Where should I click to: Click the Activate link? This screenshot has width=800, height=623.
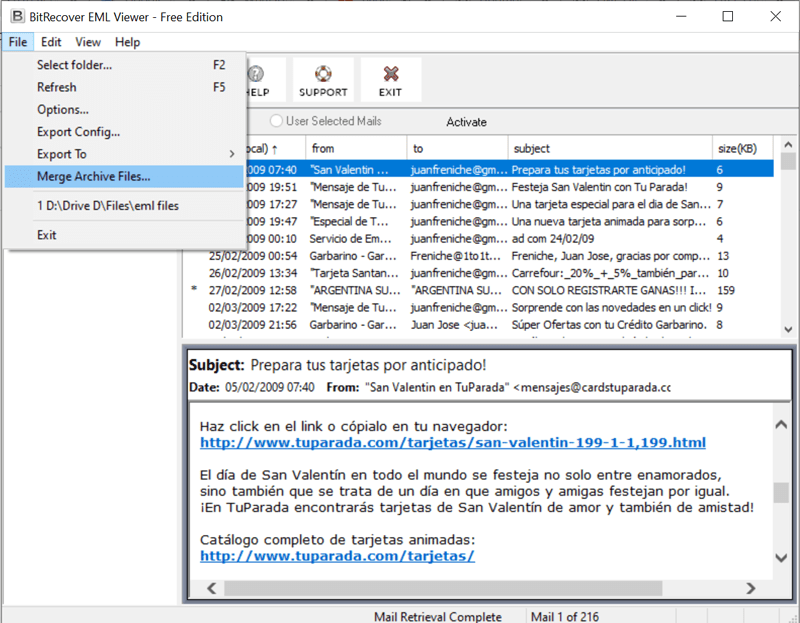click(466, 122)
